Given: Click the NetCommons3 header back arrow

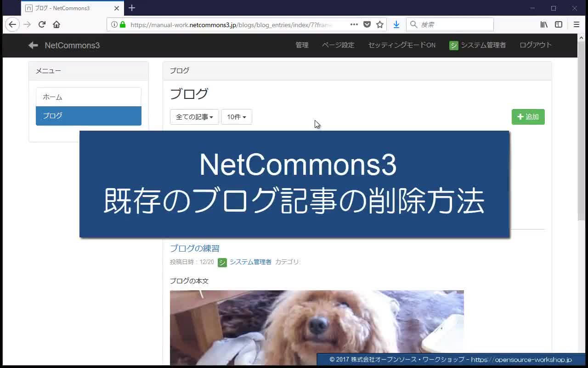Looking at the screenshot, I should coord(33,45).
